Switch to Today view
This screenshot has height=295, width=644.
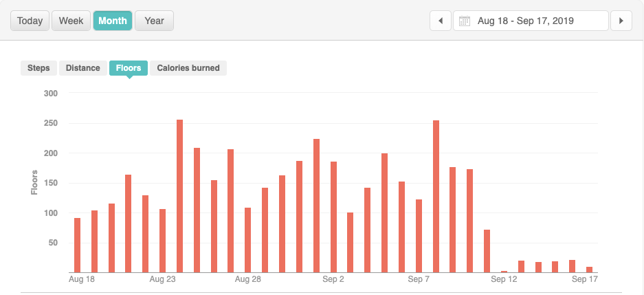click(x=30, y=21)
